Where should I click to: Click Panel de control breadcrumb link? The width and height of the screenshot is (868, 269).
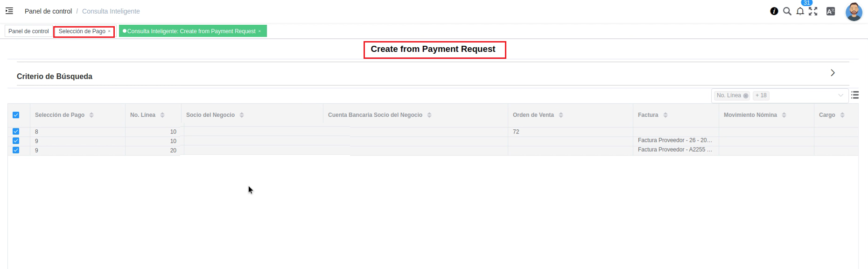(48, 11)
